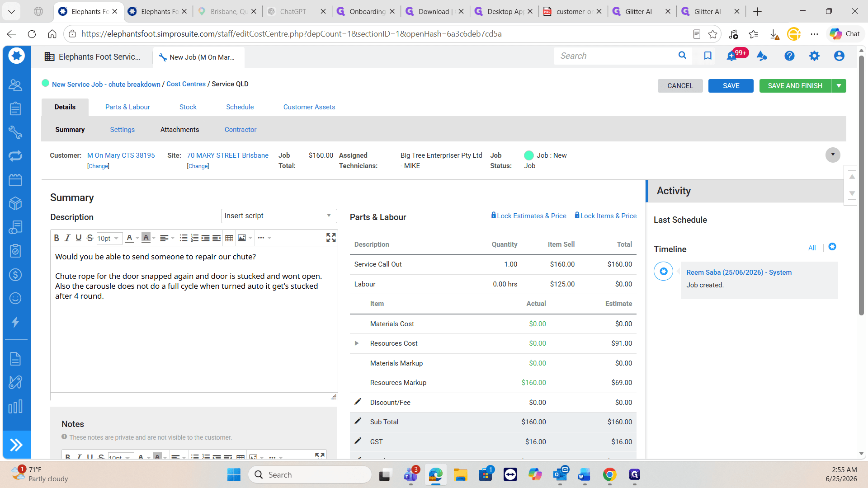
Task: Open M On Mary CTS 38195 customer link
Action: [121, 155]
